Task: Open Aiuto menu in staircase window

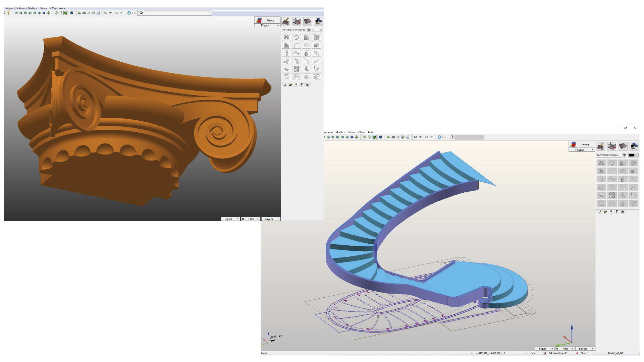Action: coord(370,132)
